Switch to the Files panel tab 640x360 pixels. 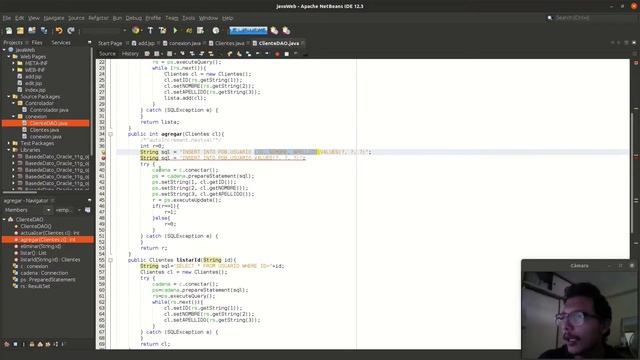tap(37, 42)
